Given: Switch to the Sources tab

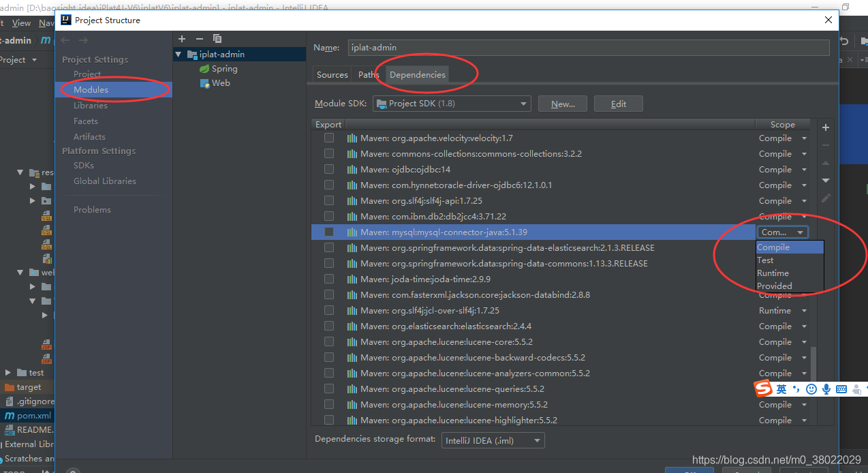Looking at the screenshot, I should tap(332, 74).
